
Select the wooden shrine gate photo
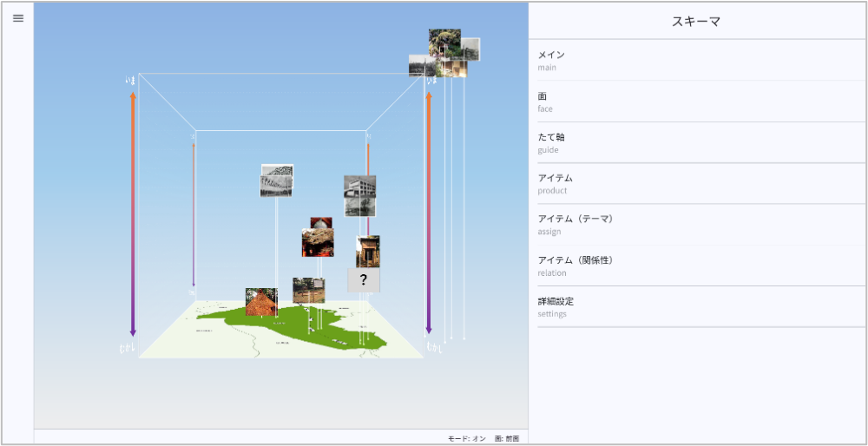(x=367, y=251)
